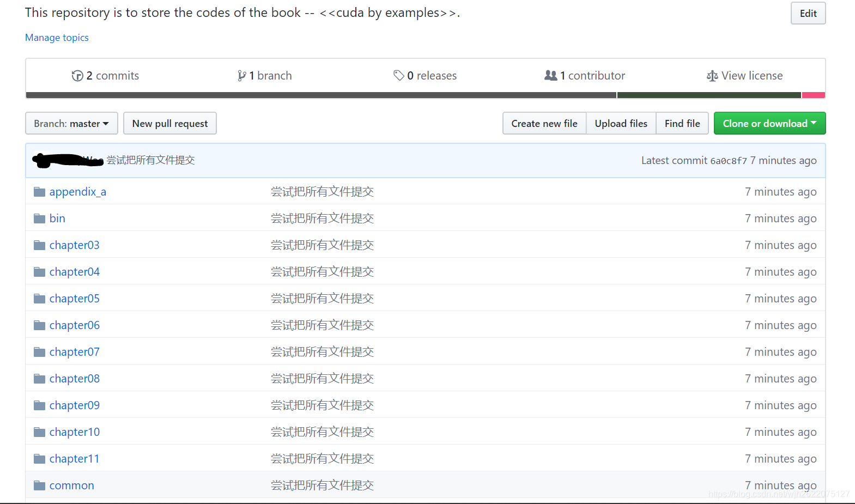This screenshot has height=504, width=855.
Task: Click the Upload files button
Action: tap(621, 123)
